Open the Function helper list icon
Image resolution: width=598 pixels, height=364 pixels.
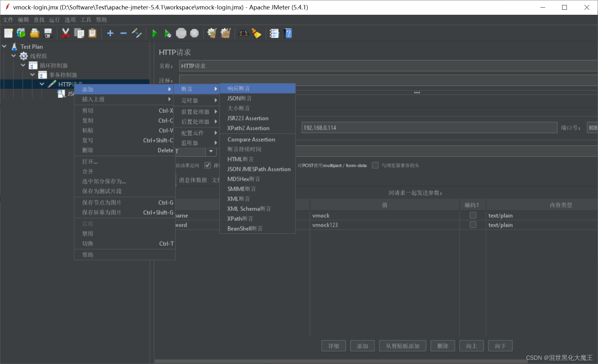[x=274, y=33]
